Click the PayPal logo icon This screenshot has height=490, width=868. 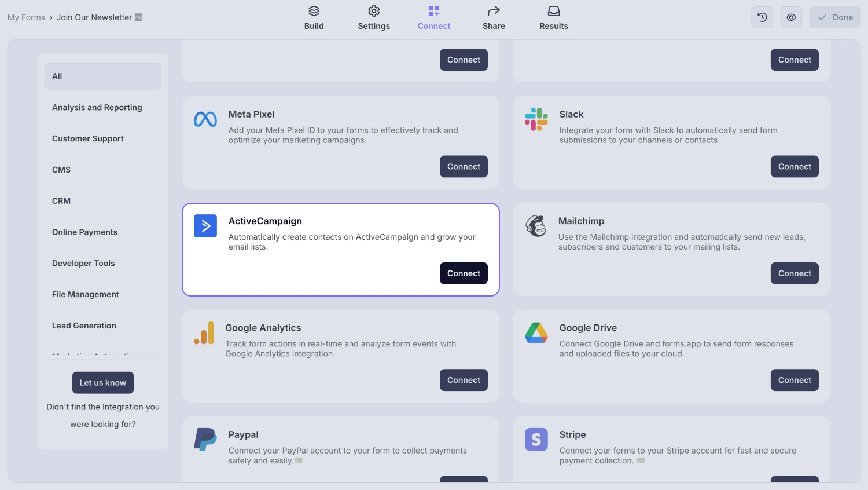pos(205,440)
